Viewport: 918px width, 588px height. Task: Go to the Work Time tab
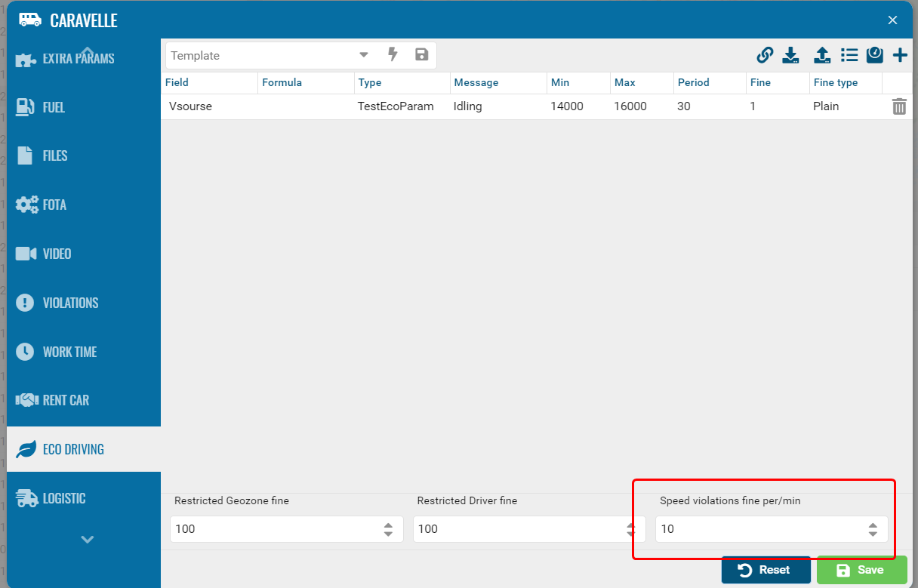click(x=69, y=352)
